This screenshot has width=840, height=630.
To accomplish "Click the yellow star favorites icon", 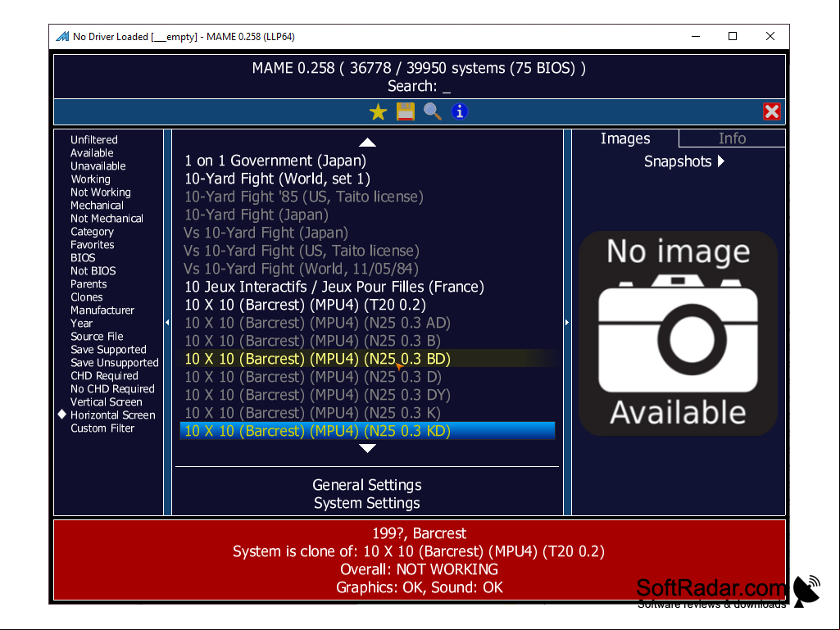I will tap(378, 112).
